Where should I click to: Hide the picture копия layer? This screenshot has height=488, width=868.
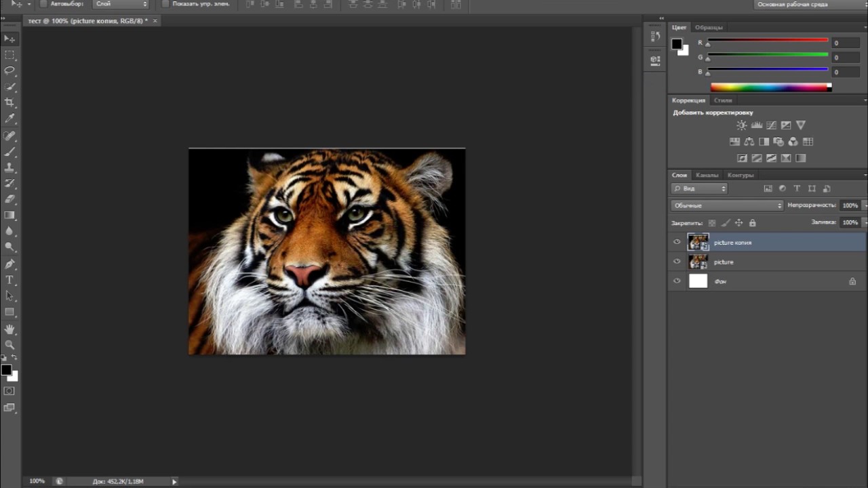point(677,242)
